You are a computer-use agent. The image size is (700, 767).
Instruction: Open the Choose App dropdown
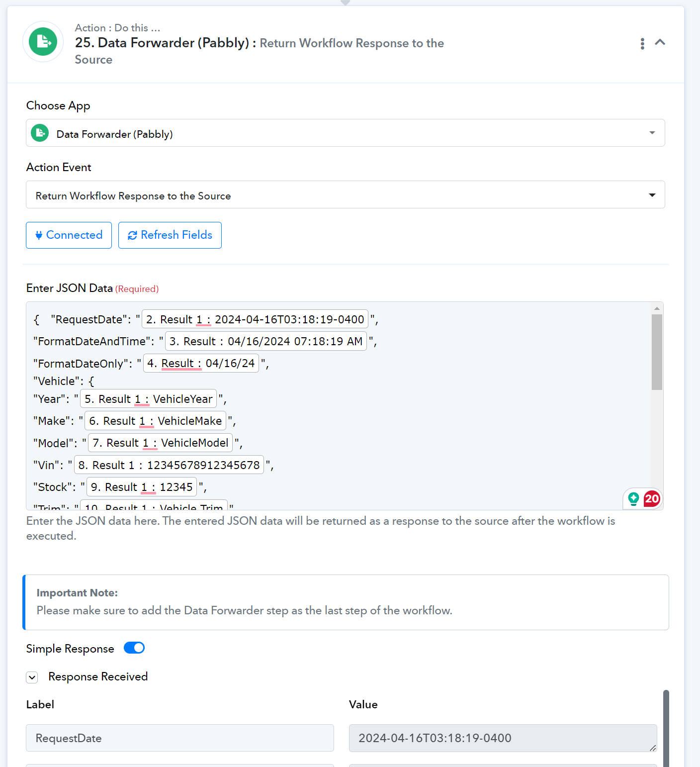(x=346, y=133)
